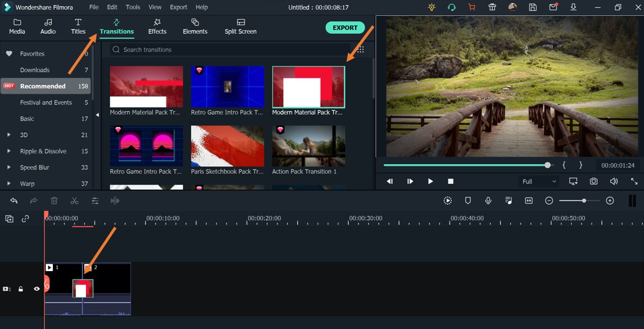Image resolution: width=644 pixels, height=329 pixels.
Task: Open the Export menu
Action: pos(179,7)
